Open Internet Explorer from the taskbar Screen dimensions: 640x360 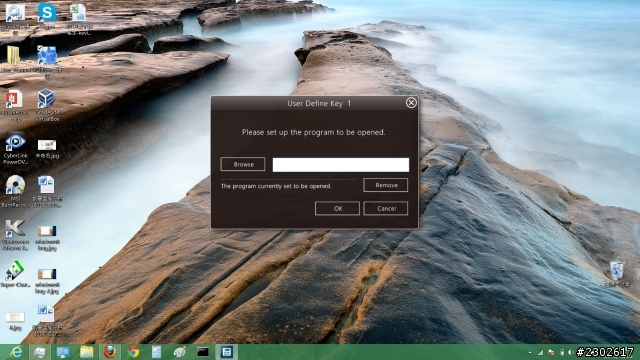(x=16, y=352)
